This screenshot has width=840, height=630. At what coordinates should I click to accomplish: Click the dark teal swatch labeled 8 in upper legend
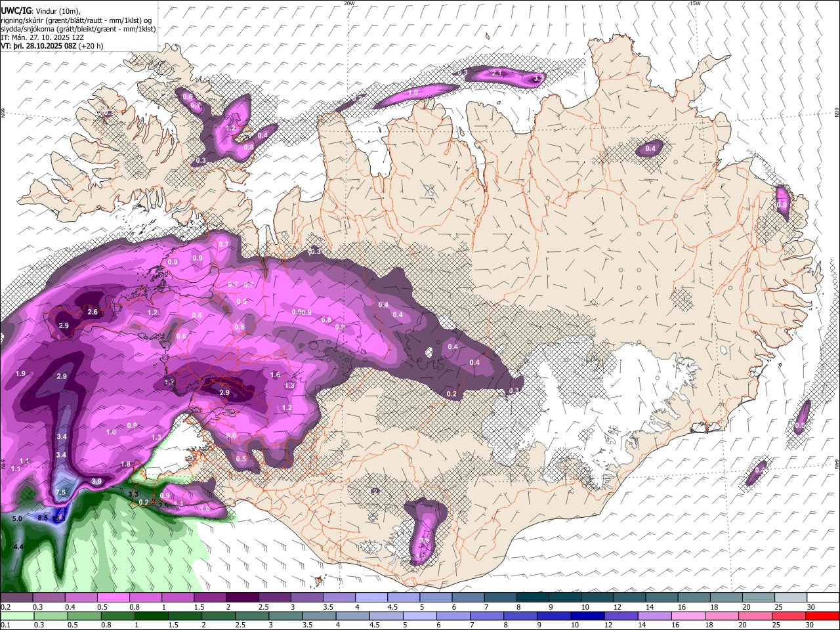tap(532, 598)
